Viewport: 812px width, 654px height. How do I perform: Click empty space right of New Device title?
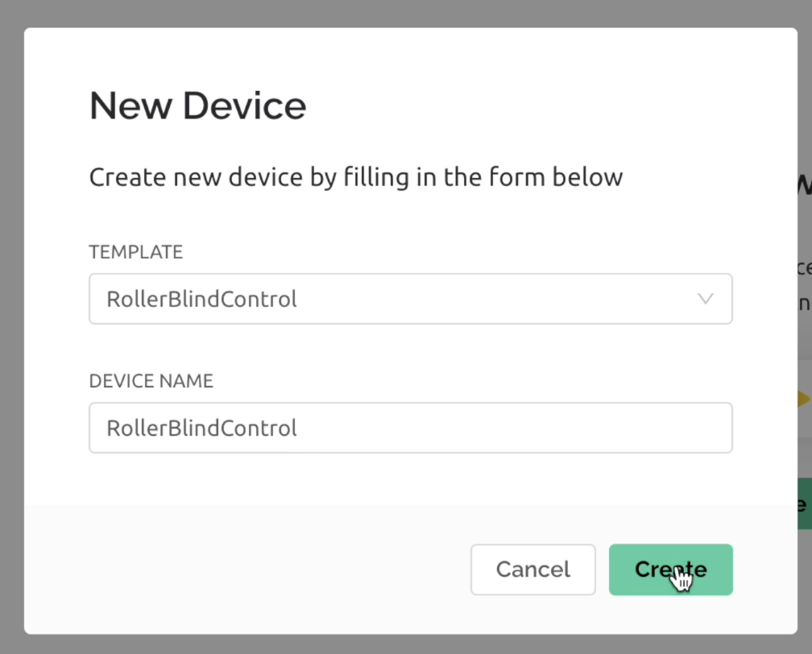pos(524,106)
